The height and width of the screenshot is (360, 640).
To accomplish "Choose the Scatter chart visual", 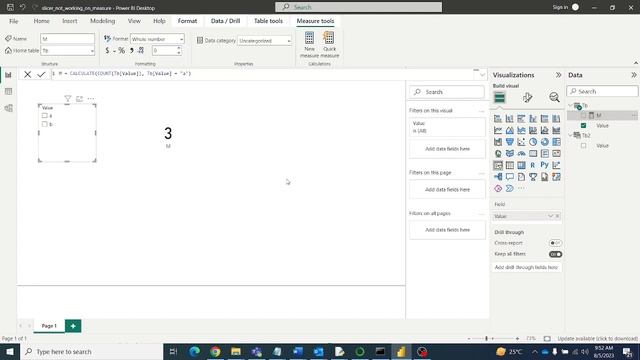I will 521,142.
